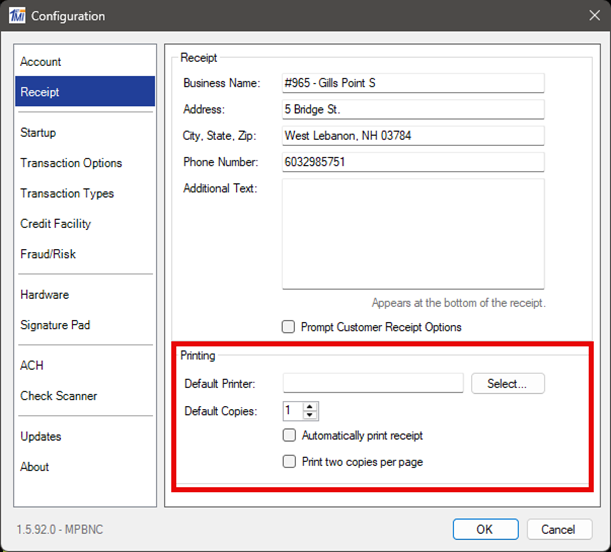Select Fraud/Risk from the sidebar

pyautogui.click(x=48, y=254)
